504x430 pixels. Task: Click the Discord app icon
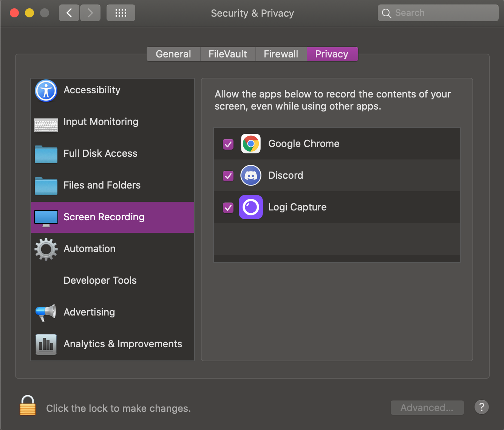pos(251,175)
